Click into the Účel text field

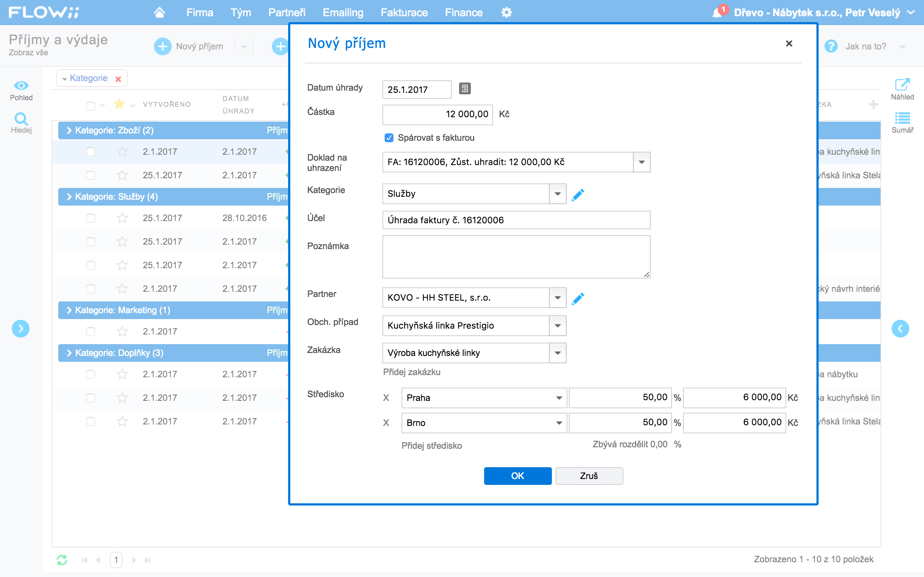pyautogui.click(x=516, y=220)
